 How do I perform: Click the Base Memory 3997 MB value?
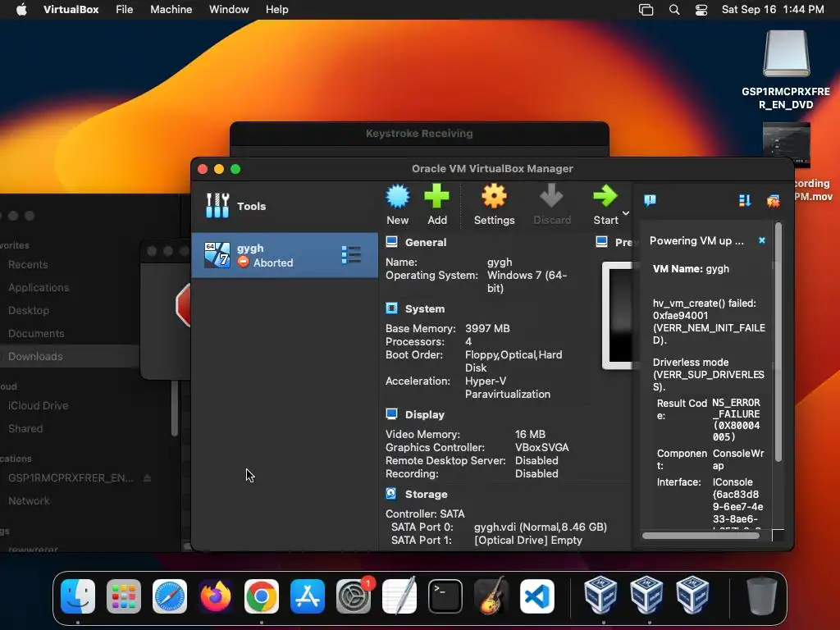click(x=487, y=328)
